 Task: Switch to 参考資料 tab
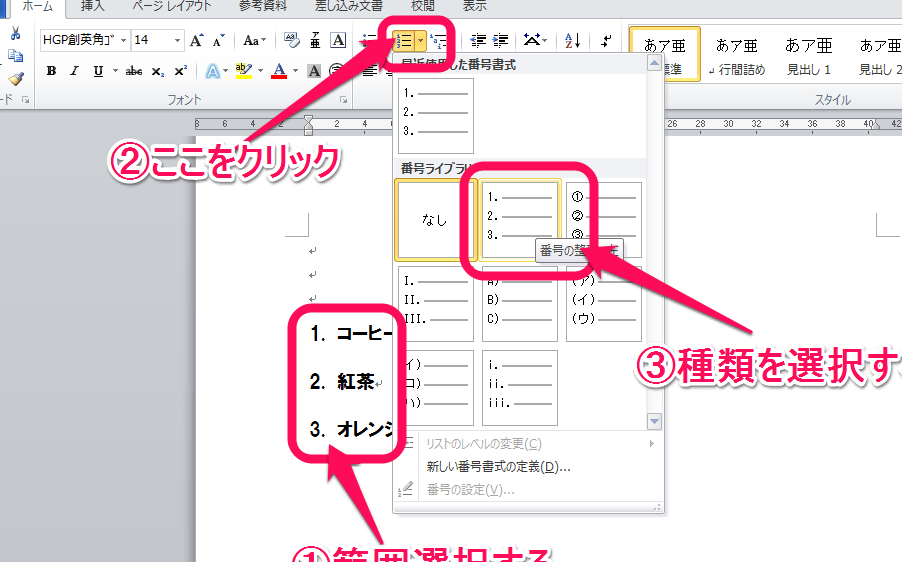pos(262,6)
